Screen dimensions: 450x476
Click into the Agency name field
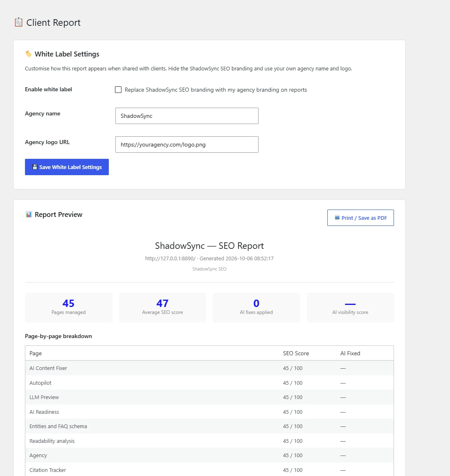[x=187, y=116]
